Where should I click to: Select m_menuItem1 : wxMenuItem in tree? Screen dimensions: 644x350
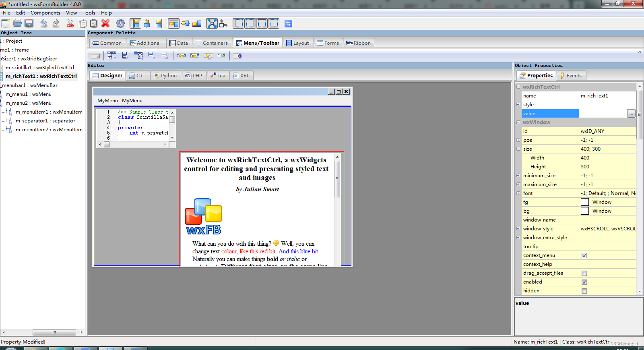coord(49,112)
